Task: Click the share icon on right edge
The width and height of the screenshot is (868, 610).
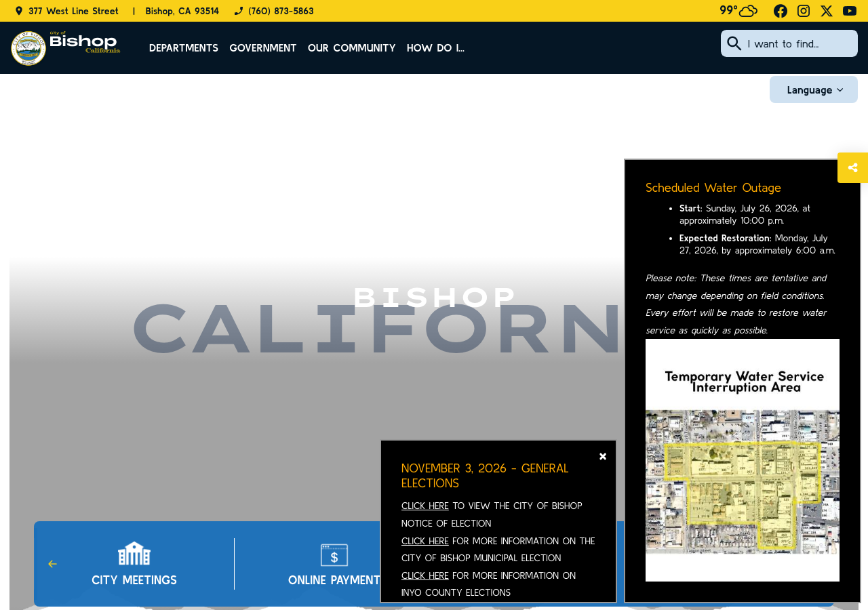Action: [853, 167]
